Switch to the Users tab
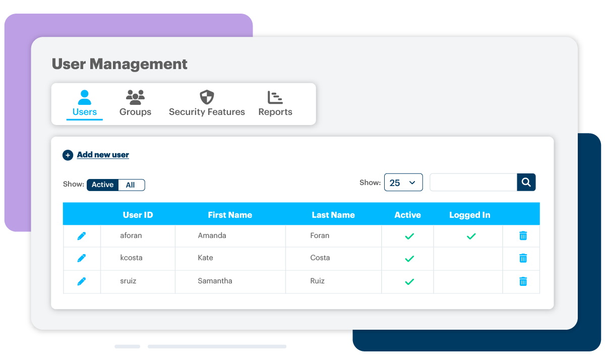605x364 pixels. (85, 104)
